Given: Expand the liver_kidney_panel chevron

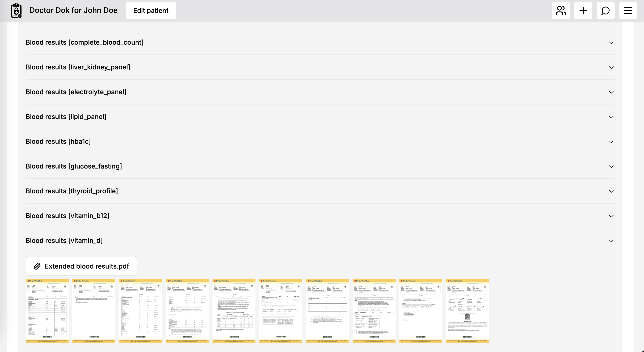Looking at the screenshot, I should [611, 67].
